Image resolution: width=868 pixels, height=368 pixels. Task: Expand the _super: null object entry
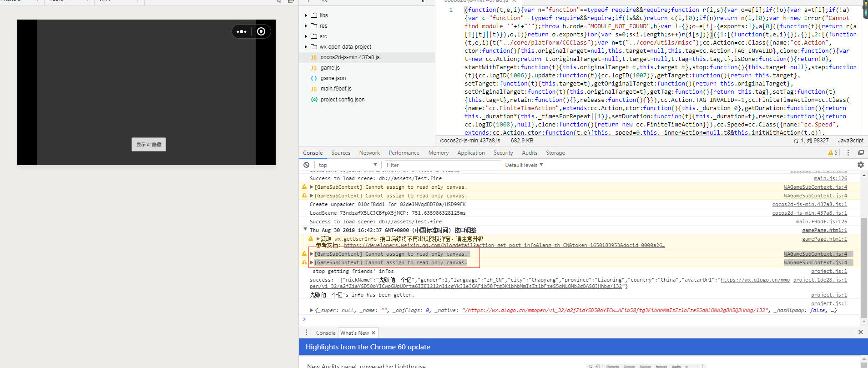pyautogui.click(x=312, y=310)
